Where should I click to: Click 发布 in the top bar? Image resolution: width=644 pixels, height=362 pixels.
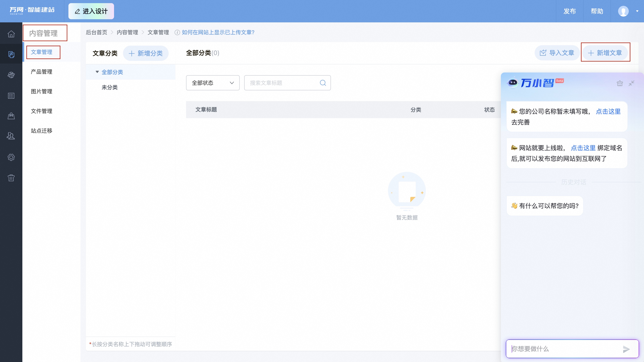(x=570, y=11)
